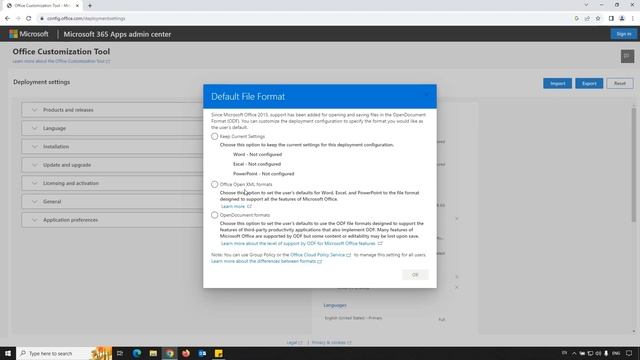Open Learn more about the Office Customization Tool link

point(61,61)
